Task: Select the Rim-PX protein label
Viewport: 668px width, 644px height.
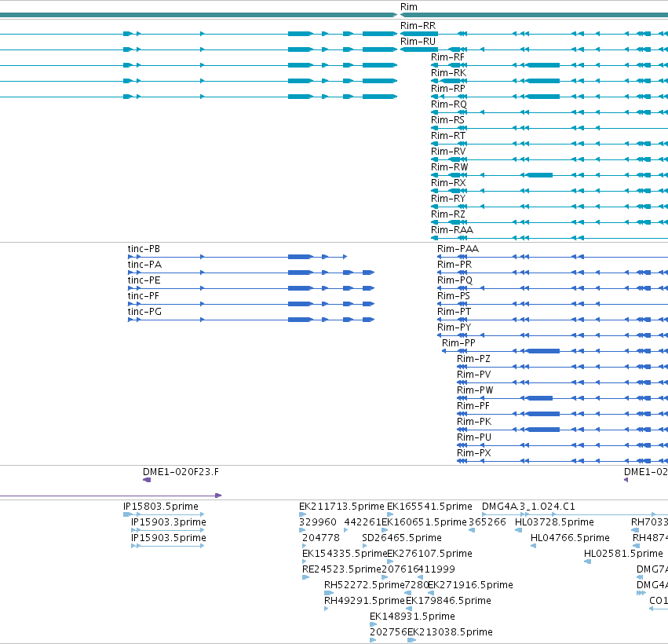Action: [x=474, y=453]
